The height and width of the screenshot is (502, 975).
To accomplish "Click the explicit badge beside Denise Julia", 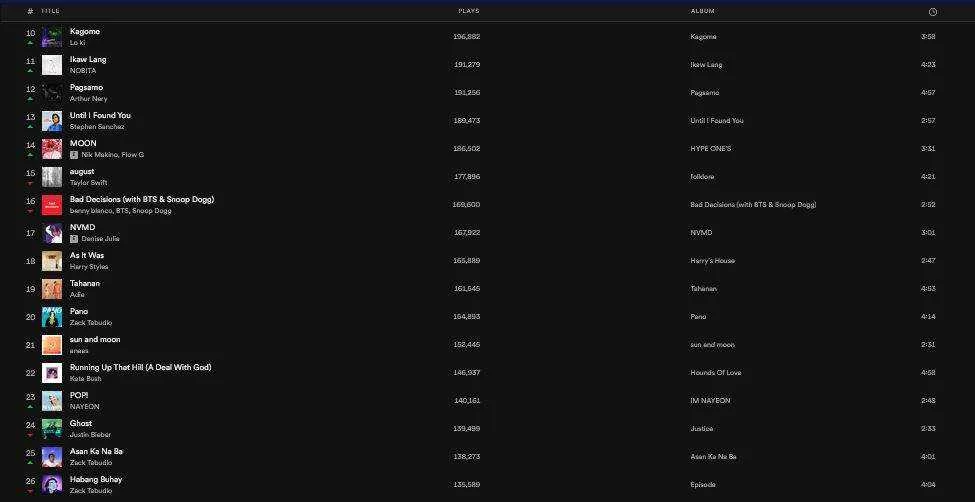I will tap(74, 239).
